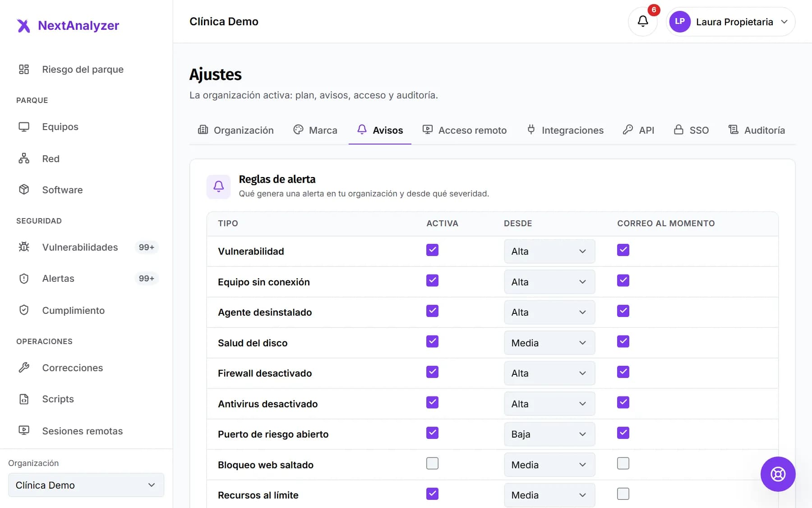Click the API key icon
This screenshot has width=812, height=508.
(x=627, y=130)
